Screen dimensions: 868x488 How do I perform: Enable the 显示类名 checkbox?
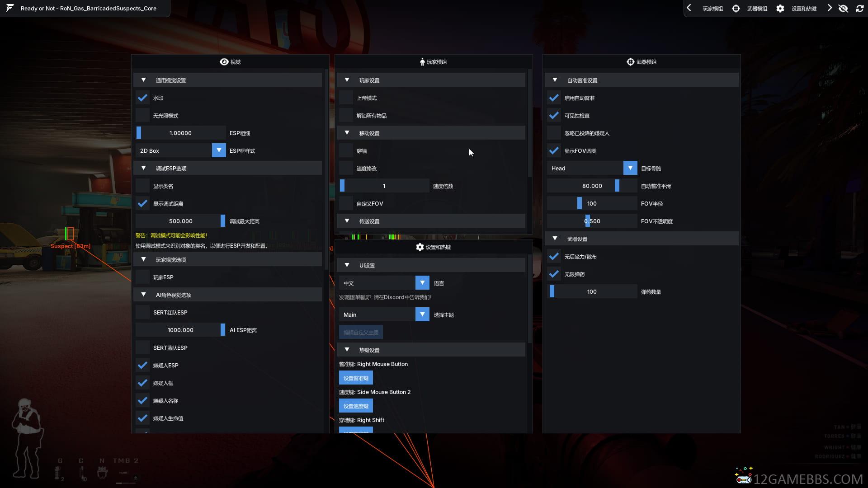(142, 186)
